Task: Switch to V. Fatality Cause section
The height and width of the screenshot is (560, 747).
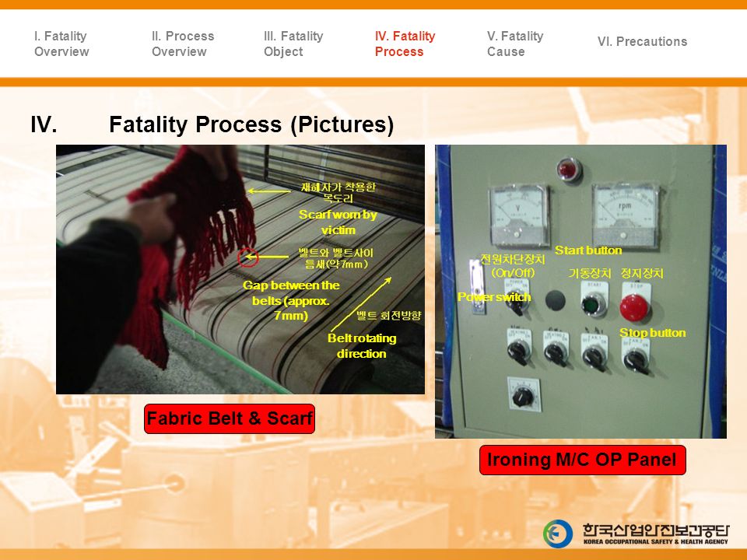Action: tap(515, 44)
